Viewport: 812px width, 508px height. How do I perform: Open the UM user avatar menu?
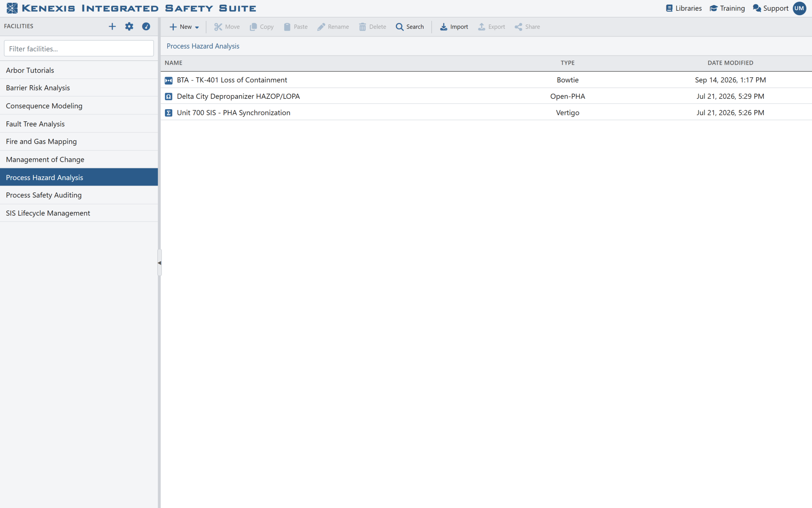click(800, 8)
